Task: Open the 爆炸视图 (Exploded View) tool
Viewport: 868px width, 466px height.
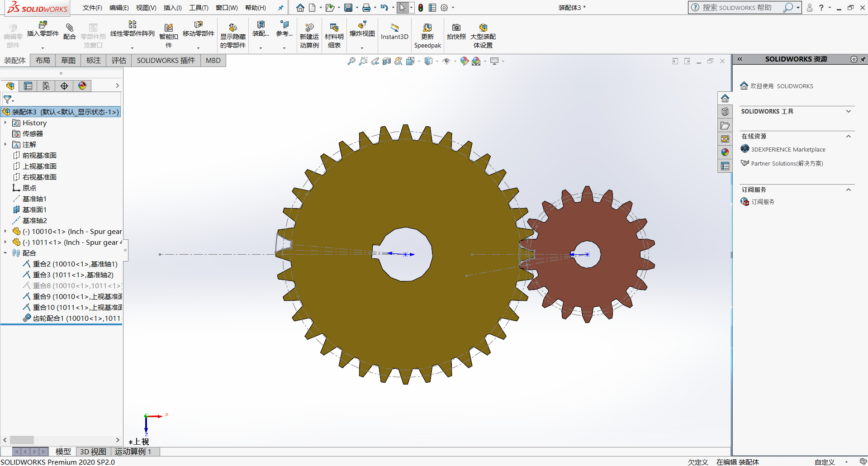Action: point(362,32)
